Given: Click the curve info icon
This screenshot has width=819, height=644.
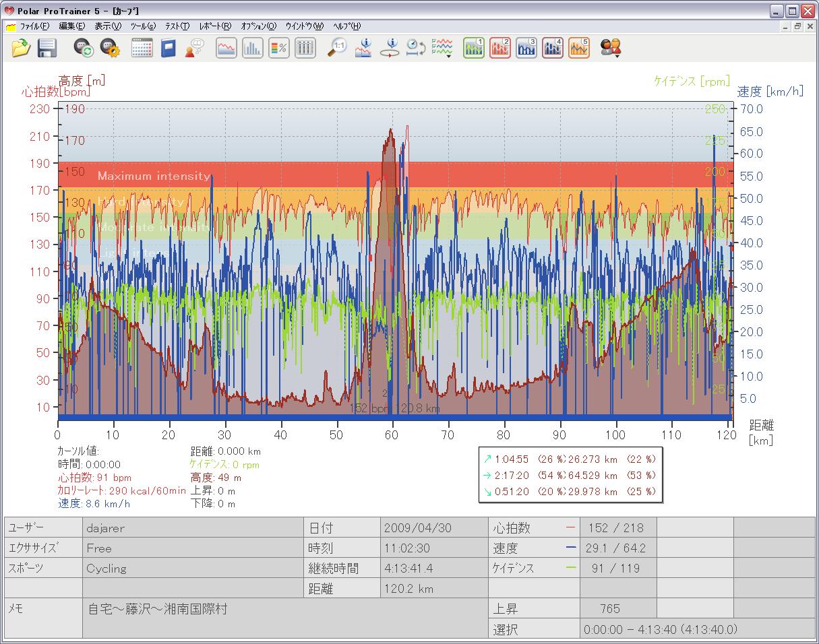Looking at the screenshot, I should [x=363, y=48].
